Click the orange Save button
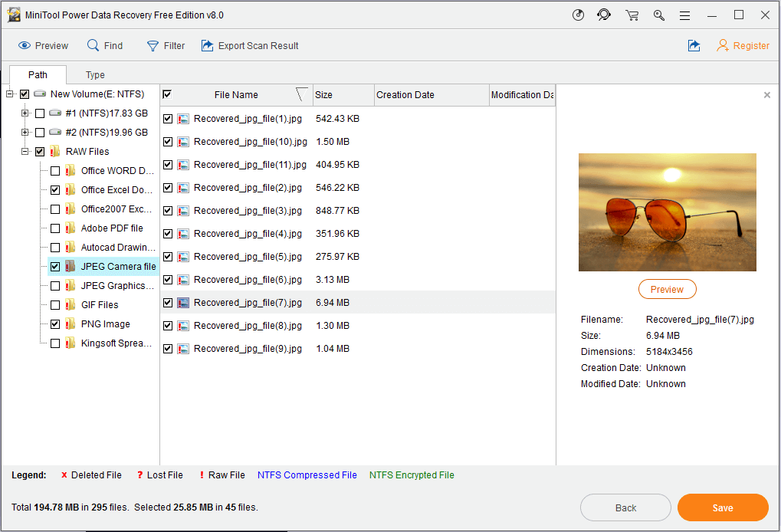Viewport: 781px width, 532px height. click(723, 507)
